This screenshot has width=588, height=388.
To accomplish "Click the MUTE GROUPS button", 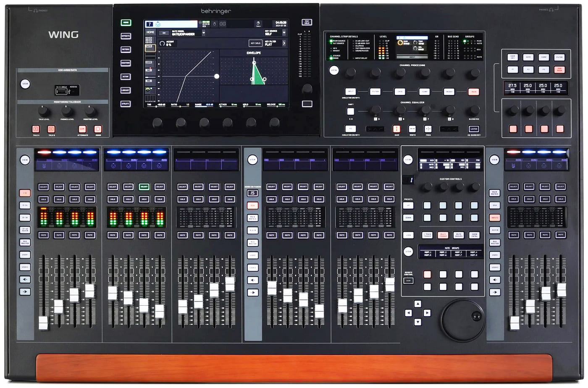I will [459, 235].
